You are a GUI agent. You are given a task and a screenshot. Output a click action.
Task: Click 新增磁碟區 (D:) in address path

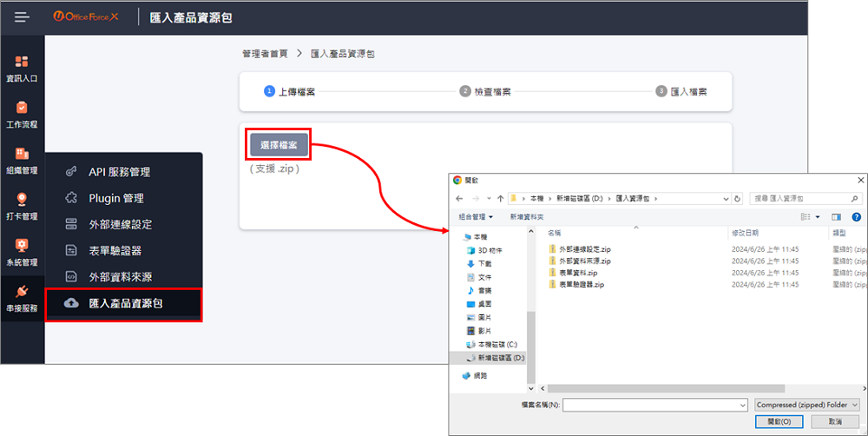[x=579, y=198]
